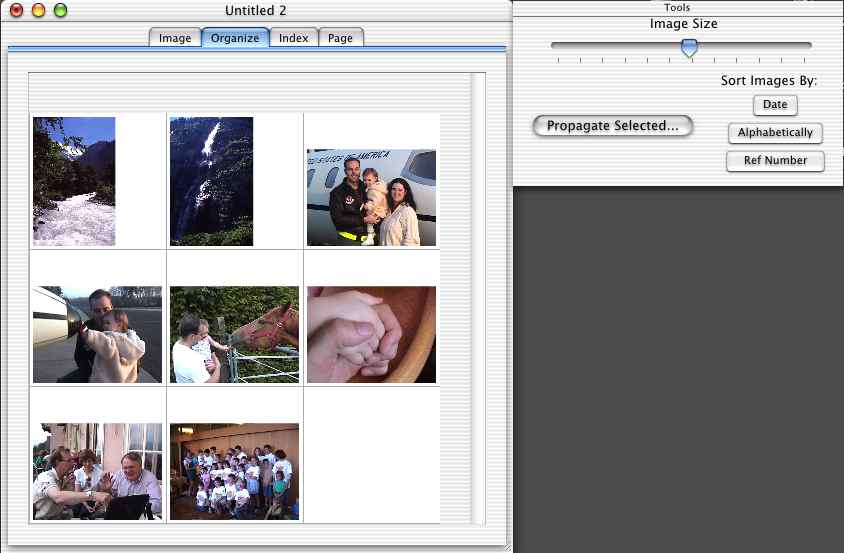
Task: Select the Organize tab
Action: [x=235, y=38]
